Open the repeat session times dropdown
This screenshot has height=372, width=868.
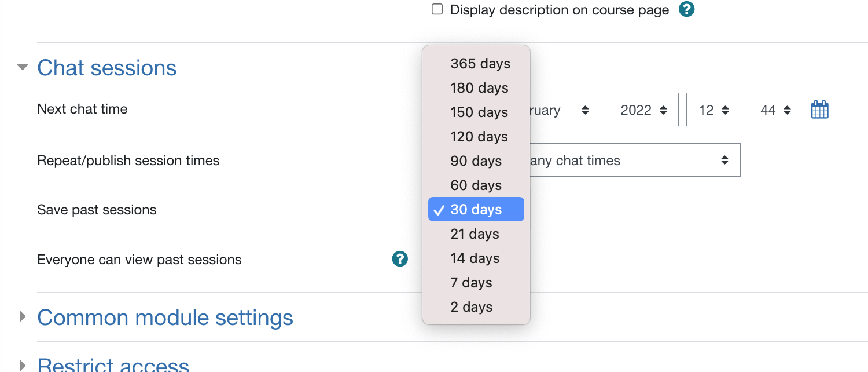pos(635,160)
